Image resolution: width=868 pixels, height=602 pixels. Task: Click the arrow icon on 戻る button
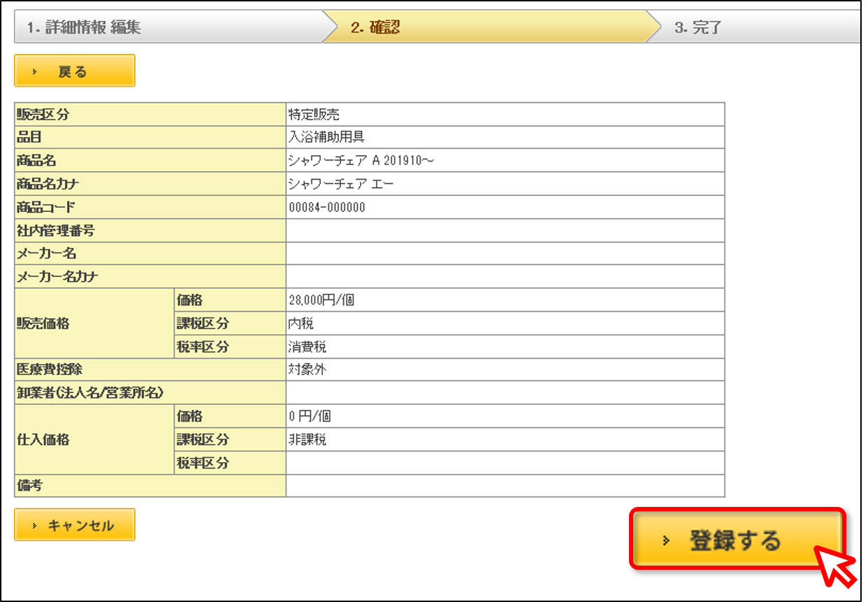pos(34,72)
